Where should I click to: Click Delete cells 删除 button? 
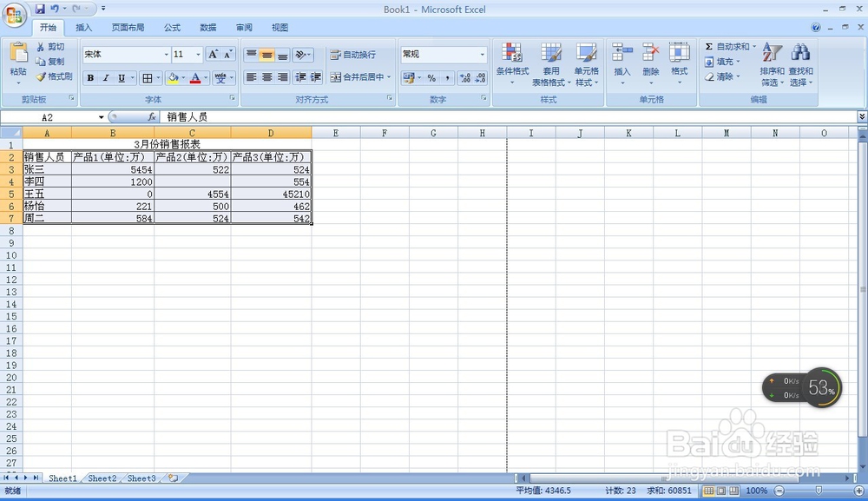[651, 64]
